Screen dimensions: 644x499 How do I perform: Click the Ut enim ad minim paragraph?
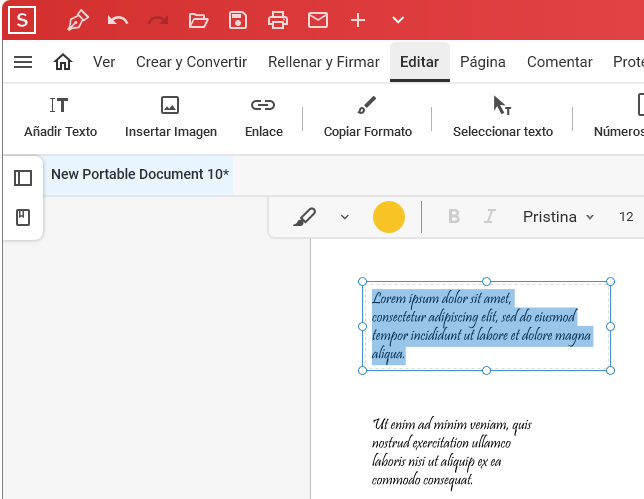[451, 453]
